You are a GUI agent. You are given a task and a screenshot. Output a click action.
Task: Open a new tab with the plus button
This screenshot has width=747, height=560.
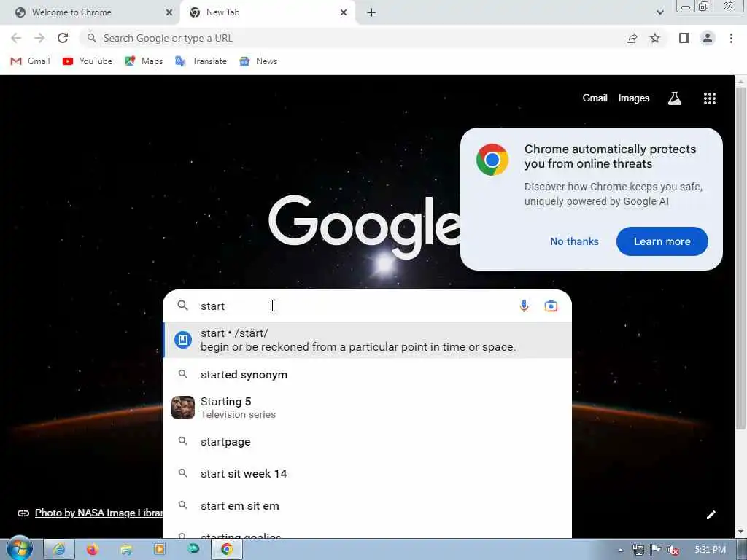371,12
